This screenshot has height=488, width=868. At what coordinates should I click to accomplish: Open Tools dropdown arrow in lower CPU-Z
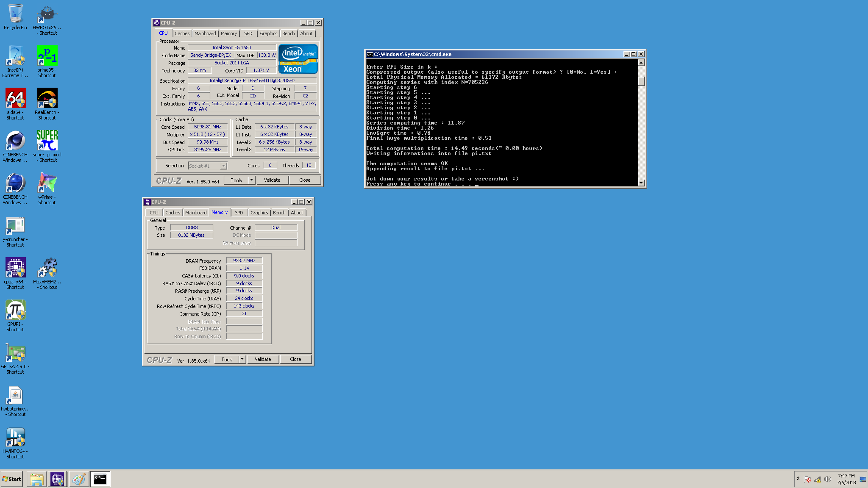tap(242, 359)
